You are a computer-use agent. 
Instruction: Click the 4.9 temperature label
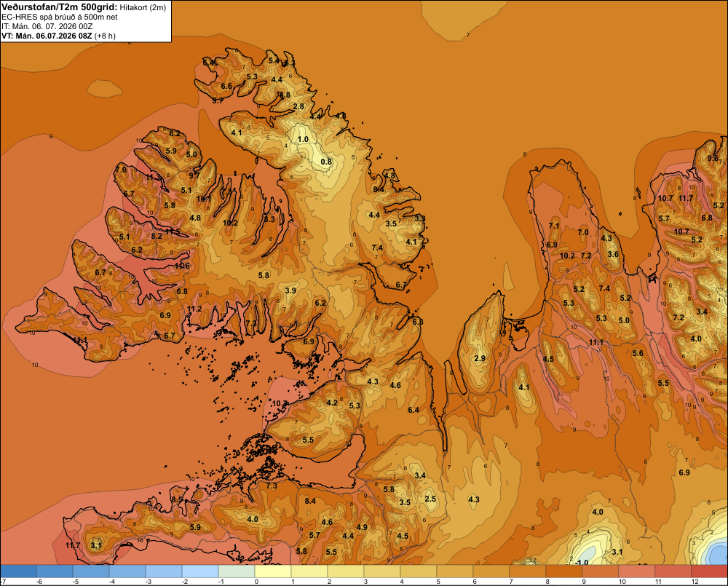(x=362, y=527)
